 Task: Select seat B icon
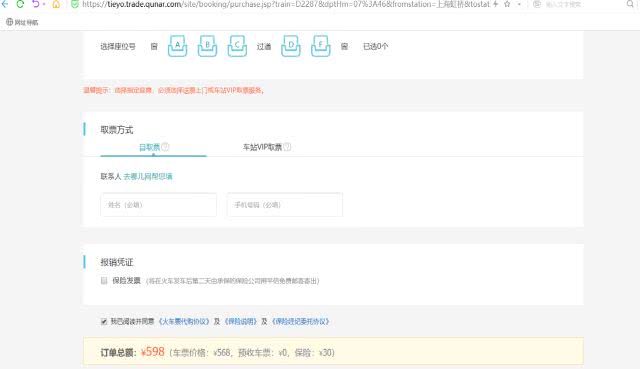(207, 46)
